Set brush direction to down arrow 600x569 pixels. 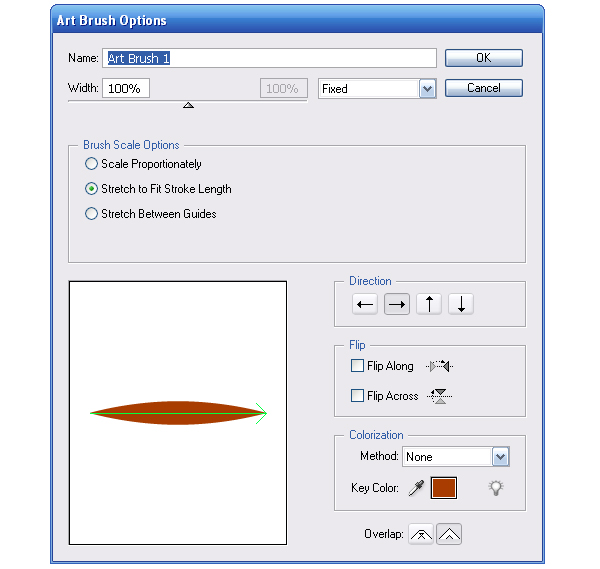pyautogui.click(x=461, y=304)
